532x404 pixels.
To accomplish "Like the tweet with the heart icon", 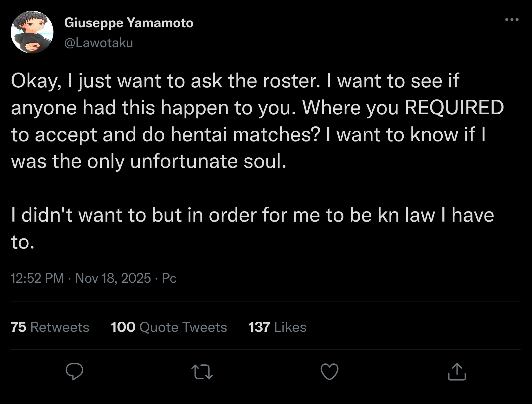I will click(330, 371).
